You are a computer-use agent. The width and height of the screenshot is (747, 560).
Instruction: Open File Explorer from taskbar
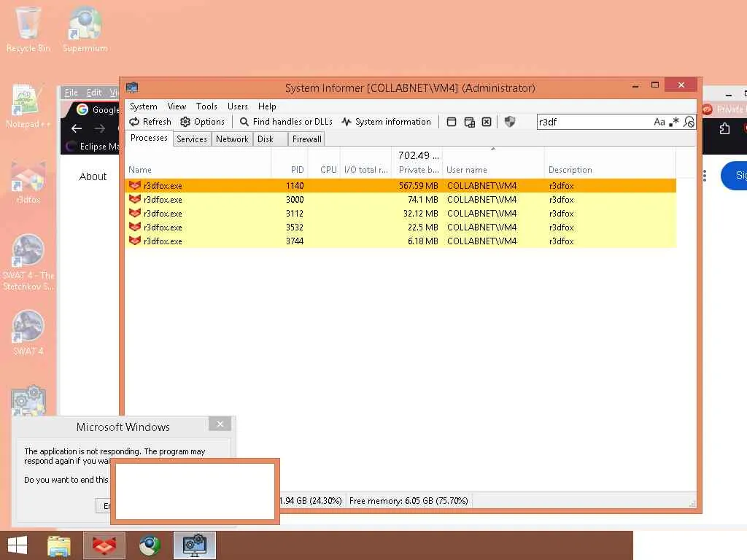point(59,545)
